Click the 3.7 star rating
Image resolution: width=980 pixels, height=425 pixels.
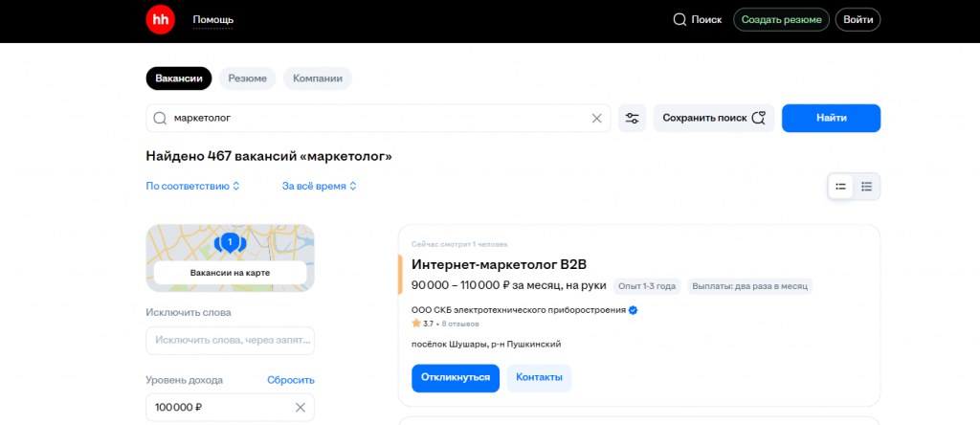pyautogui.click(x=422, y=324)
